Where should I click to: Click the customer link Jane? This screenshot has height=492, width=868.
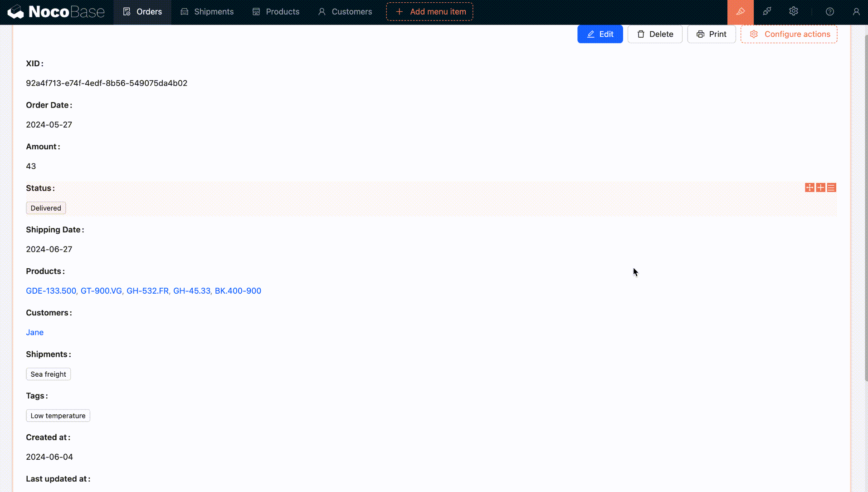[x=34, y=333]
